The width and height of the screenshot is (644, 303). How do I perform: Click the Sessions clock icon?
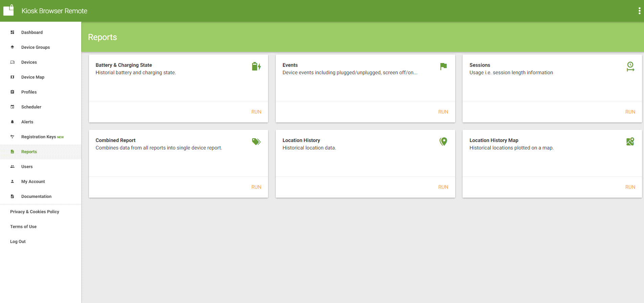(x=630, y=66)
